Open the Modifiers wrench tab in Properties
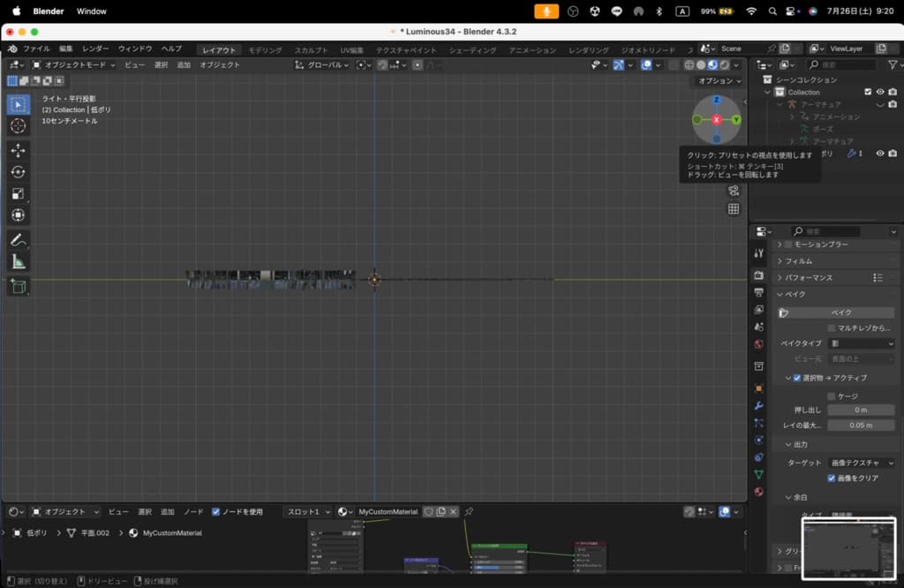This screenshot has width=904, height=588. (x=758, y=405)
